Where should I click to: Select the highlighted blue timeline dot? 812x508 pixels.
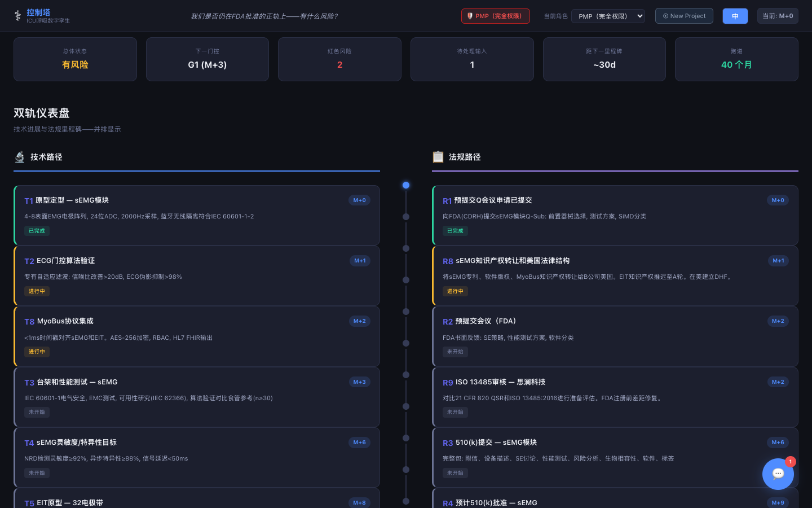406,185
